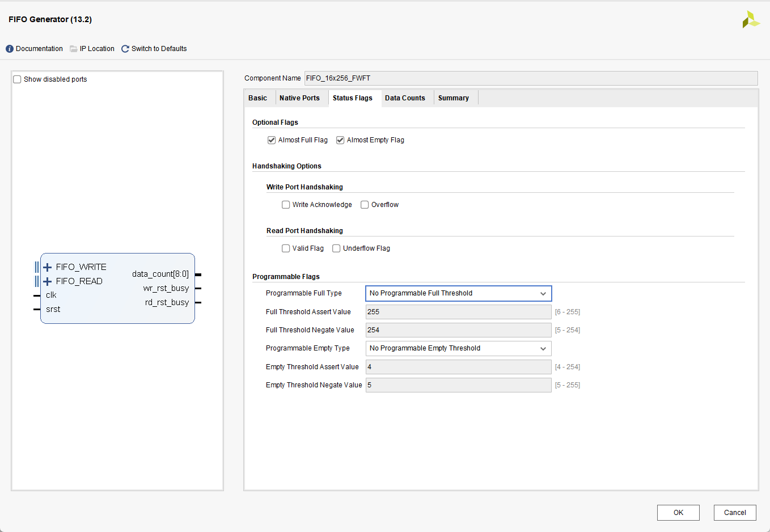The height and width of the screenshot is (532, 770).
Task: Enable the Write Acknowledge checkbox
Action: click(286, 205)
